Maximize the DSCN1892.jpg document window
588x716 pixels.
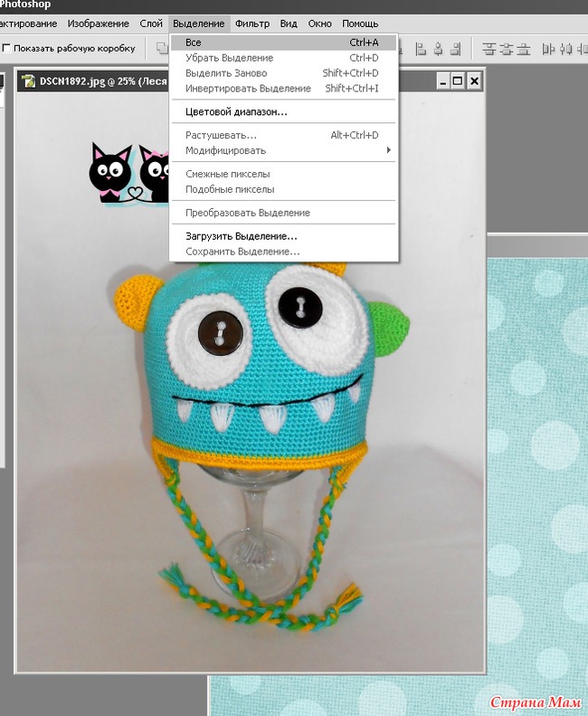click(458, 81)
